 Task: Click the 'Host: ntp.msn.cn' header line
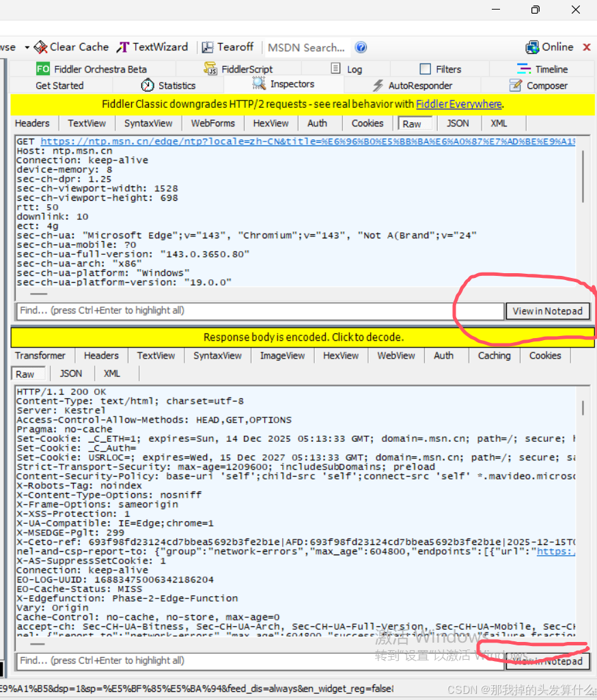[64, 151]
